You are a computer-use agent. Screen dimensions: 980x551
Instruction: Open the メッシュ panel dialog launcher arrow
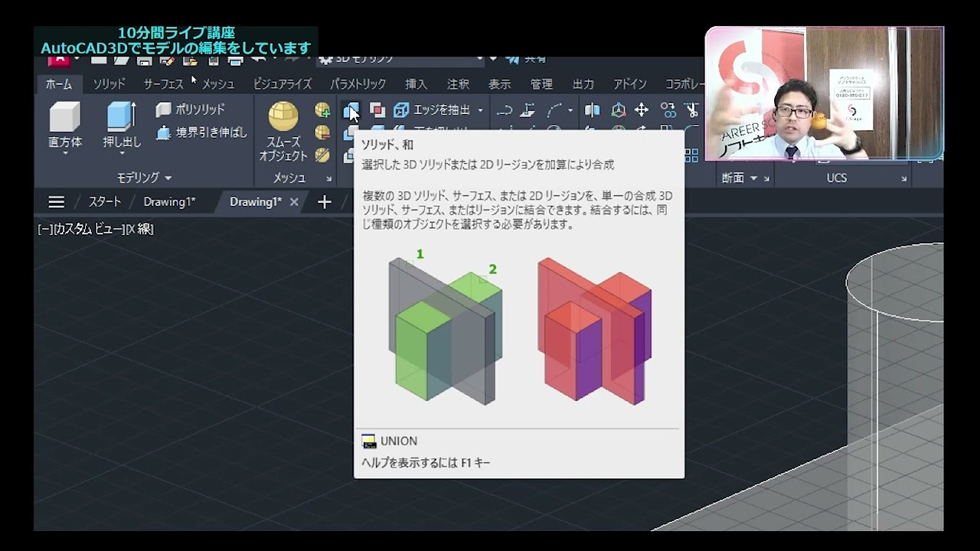[329, 178]
